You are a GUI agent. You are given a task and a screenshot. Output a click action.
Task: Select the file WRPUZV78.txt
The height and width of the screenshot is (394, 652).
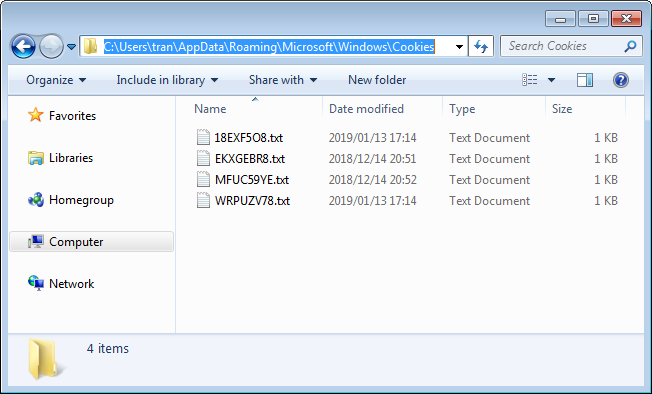(x=252, y=201)
